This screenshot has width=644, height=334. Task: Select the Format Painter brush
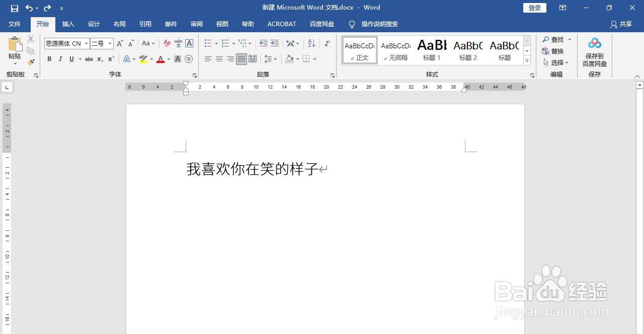(x=31, y=62)
